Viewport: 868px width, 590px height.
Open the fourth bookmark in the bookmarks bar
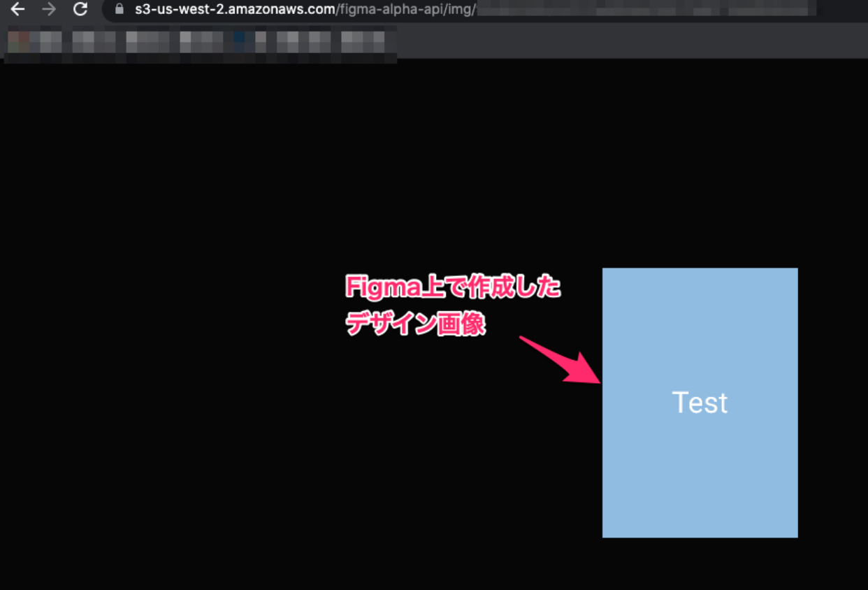[x=201, y=42]
